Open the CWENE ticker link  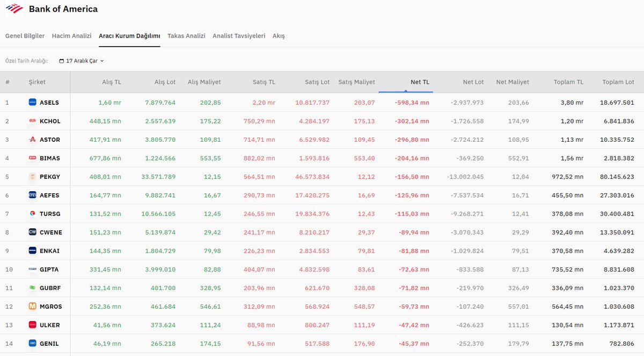51,233
